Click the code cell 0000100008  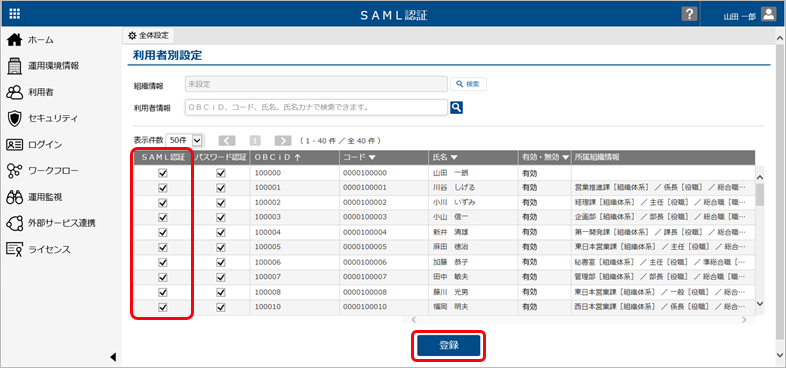(x=365, y=292)
